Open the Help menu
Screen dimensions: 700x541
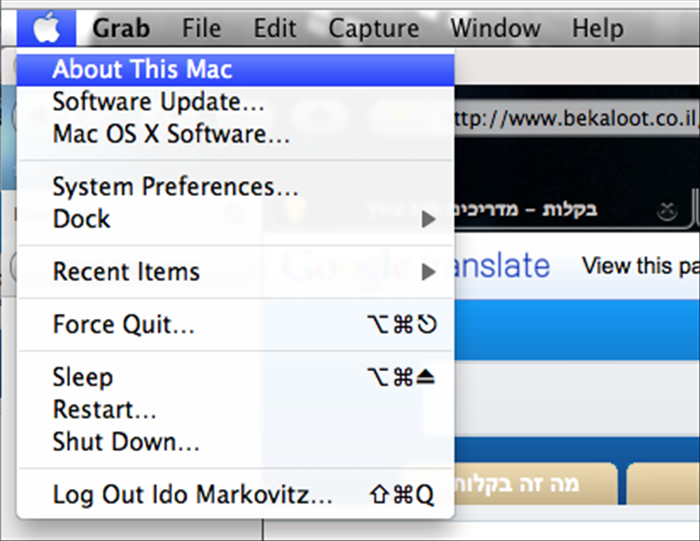tap(598, 29)
